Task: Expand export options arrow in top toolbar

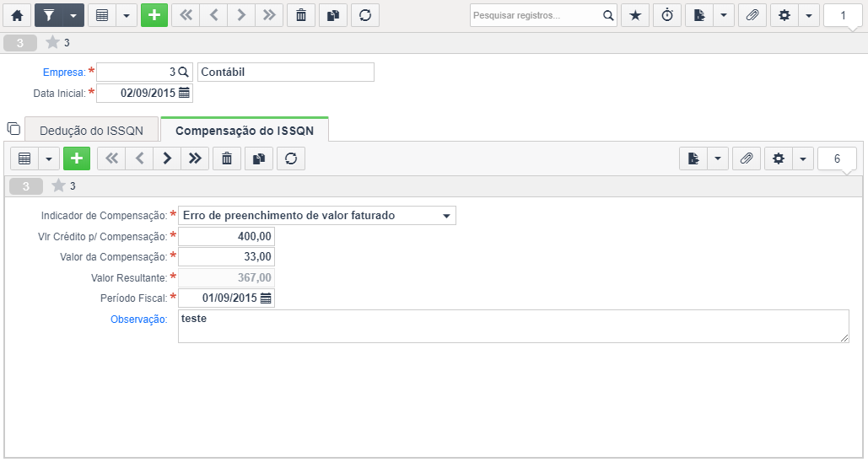Action: (724, 15)
